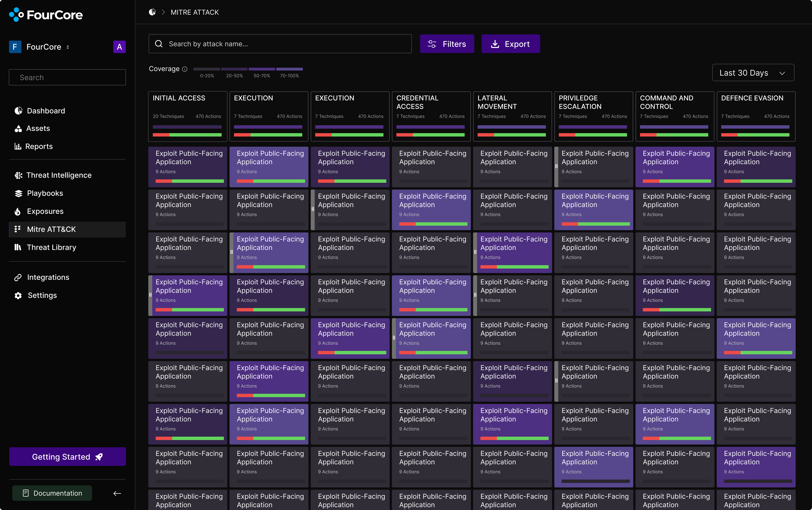Click the Filters button

coord(447,44)
